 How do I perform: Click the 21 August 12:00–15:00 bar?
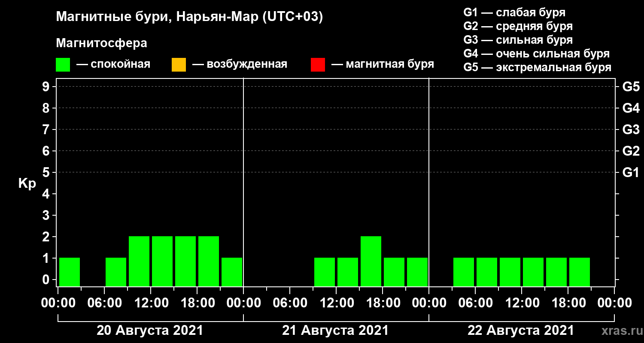(x=348, y=272)
